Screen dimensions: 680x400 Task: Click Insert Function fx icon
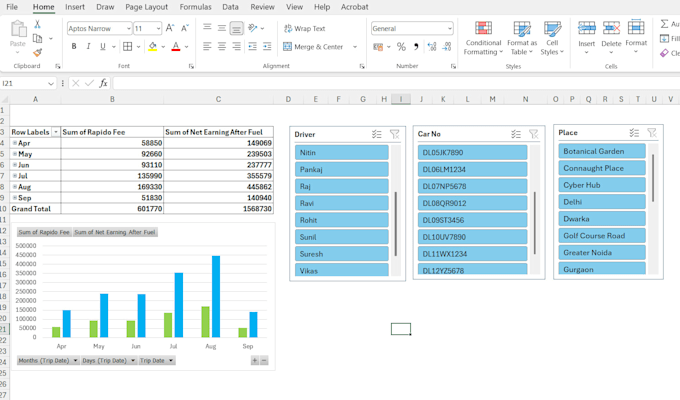[x=103, y=83]
